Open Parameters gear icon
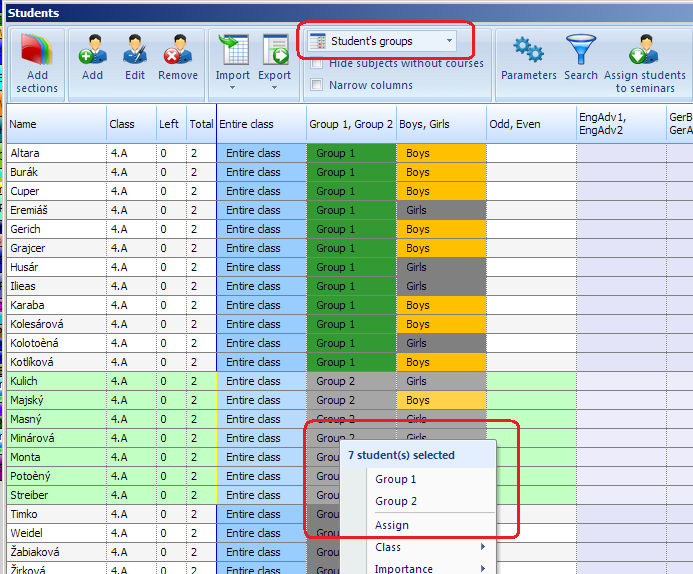The height and width of the screenshot is (574, 693). pos(529,49)
